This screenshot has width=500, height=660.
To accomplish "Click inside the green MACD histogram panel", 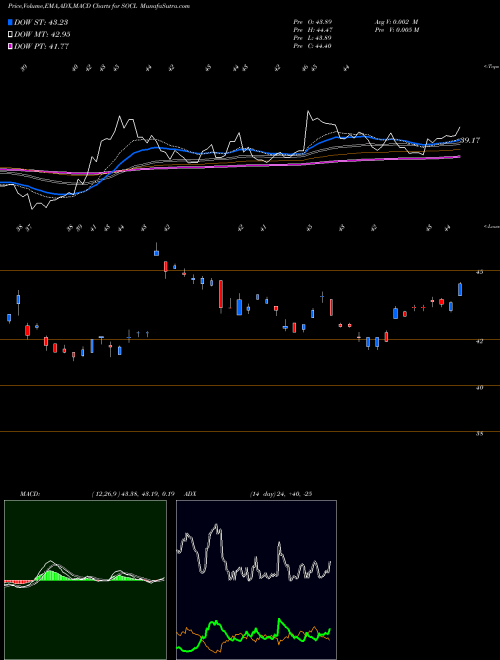I will point(85,580).
